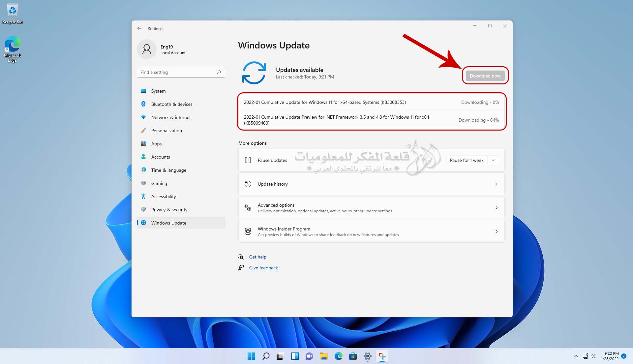Click the Edge browser taskbar icon
Screen dimensions: 633x364
point(338,356)
